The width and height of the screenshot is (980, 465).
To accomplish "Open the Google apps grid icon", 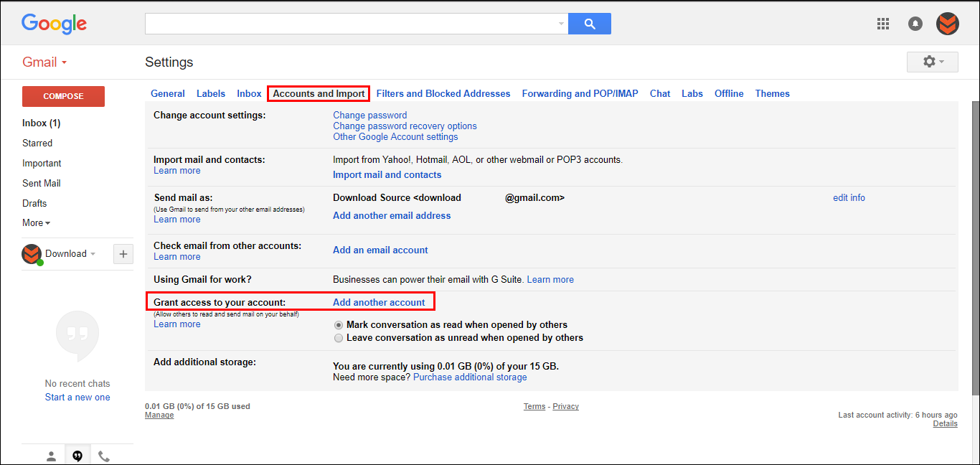I will 883,24.
